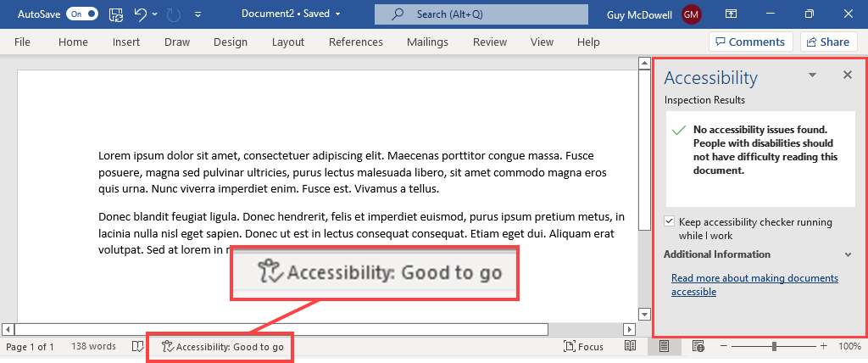Viewport: 868px width, 363px height.
Task: Click the proofing book icon in status bar
Action: (x=137, y=346)
